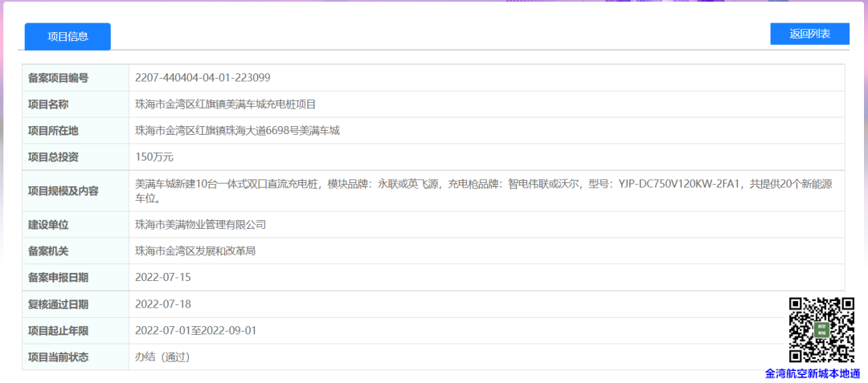Viewport: 868px width, 383px height.
Task: Select company 珠海市美满物业管理有限公司
Action: click(x=200, y=225)
